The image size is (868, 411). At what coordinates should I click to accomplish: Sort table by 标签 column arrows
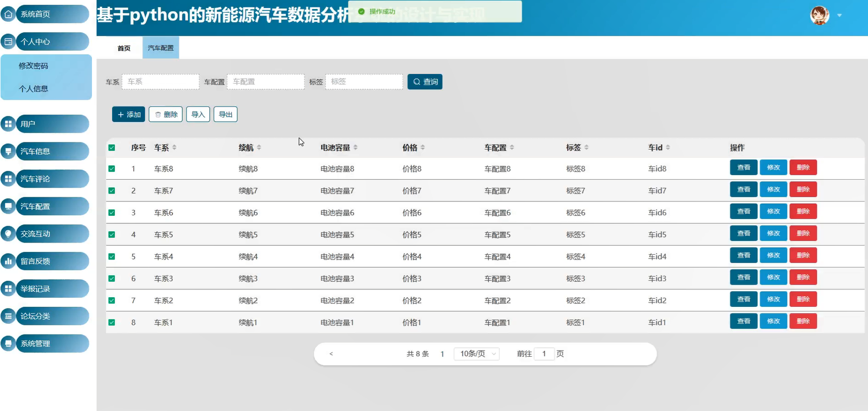(x=586, y=148)
